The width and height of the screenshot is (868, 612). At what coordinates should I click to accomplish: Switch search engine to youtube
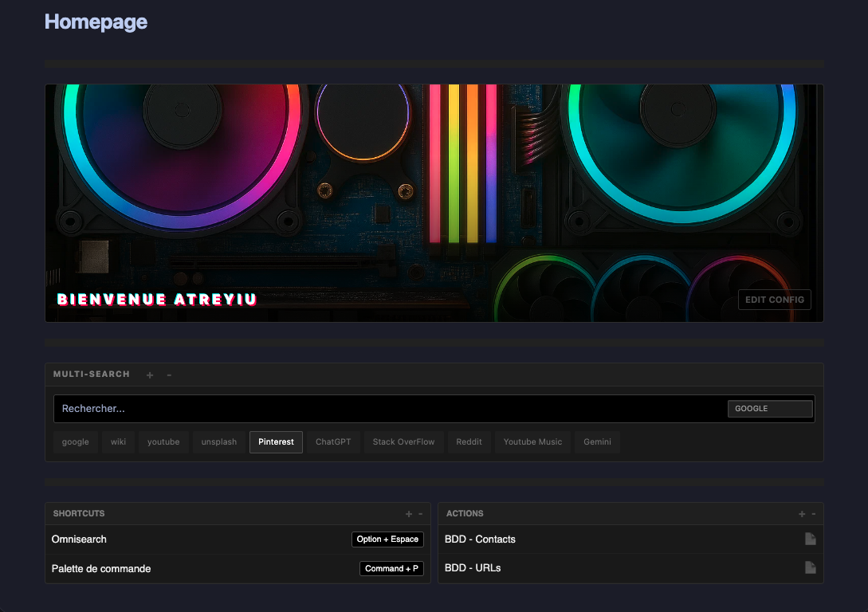(x=163, y=442)
